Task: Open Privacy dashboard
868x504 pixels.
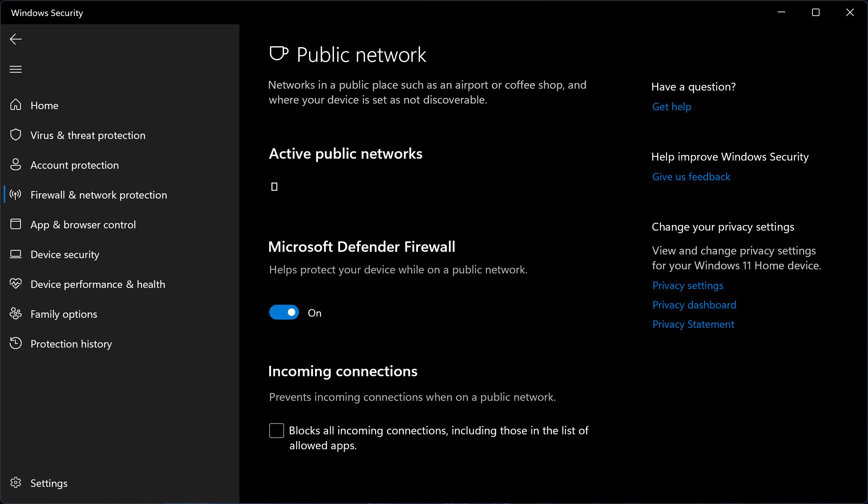Action: (x=694, y=304)
